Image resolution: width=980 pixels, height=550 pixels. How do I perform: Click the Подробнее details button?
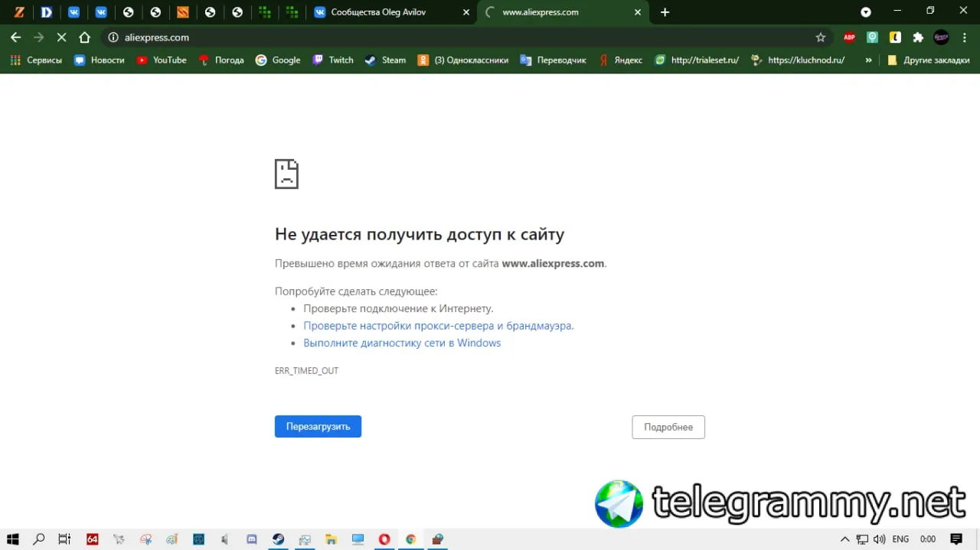(668, 427)
